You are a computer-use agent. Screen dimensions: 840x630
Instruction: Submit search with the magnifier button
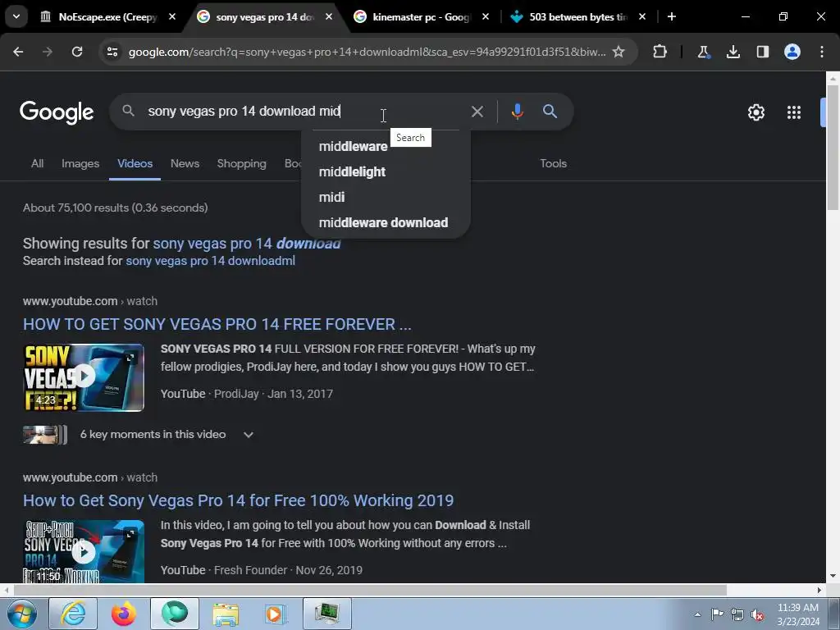click(550, 112)
